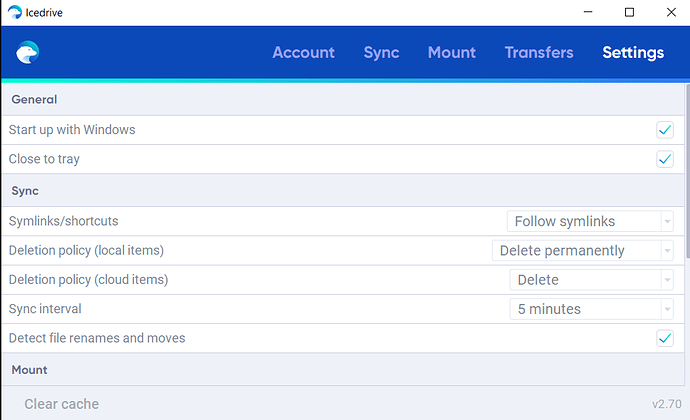Image resolution: width=690 pixels, height=420 pixels.
Task: Click Detect file renames and moves label
Action: click(97, 338)
